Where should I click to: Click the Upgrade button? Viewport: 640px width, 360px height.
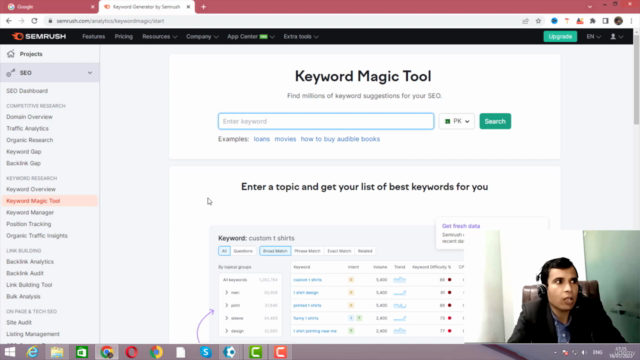coord(560,36)
